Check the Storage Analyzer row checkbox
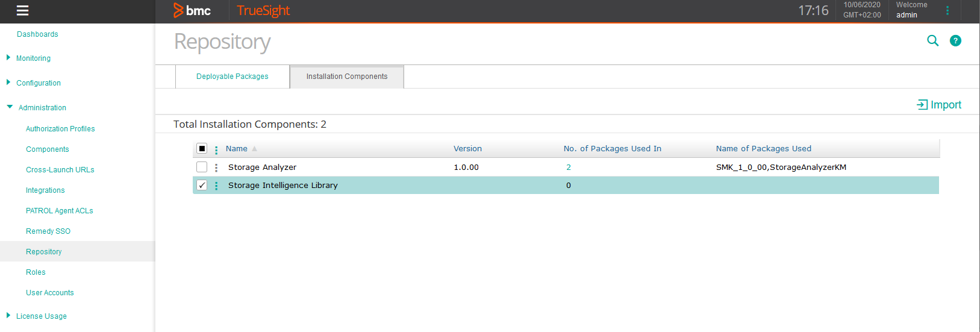The height and width of the screenshot is (332, 980). point(202,167)
